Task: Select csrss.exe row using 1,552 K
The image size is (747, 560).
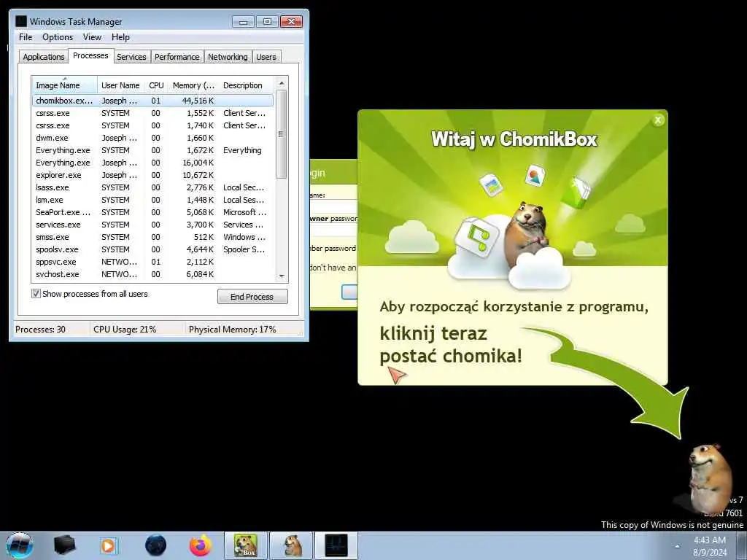Action: (x=153, y=113)
